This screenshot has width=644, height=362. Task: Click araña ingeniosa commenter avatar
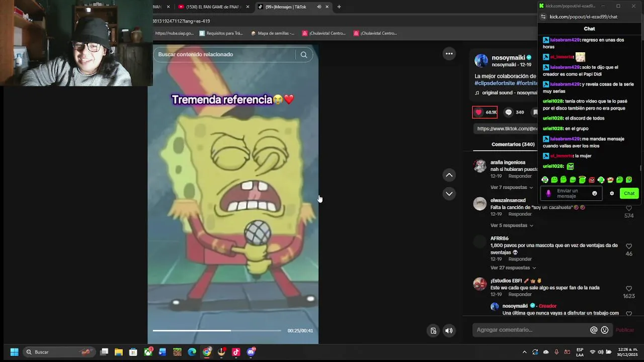pyautogui.click(x=480, y=166)
